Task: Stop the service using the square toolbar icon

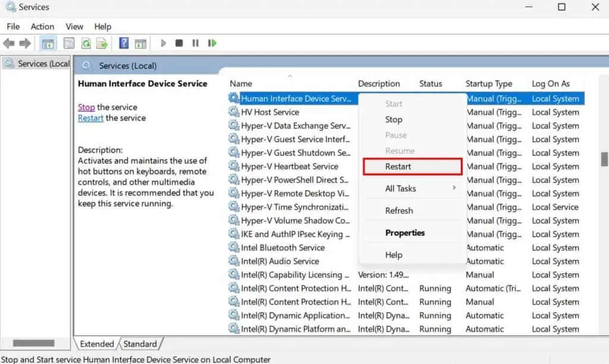Action: pyautogui.click(x=179, y=42)
